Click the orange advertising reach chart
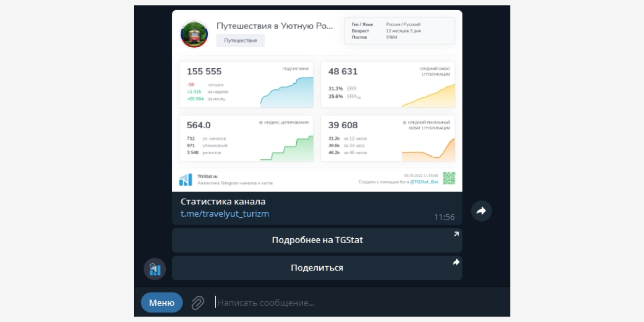This screenshot has width=644, height=322. click(x=428, y=149)
